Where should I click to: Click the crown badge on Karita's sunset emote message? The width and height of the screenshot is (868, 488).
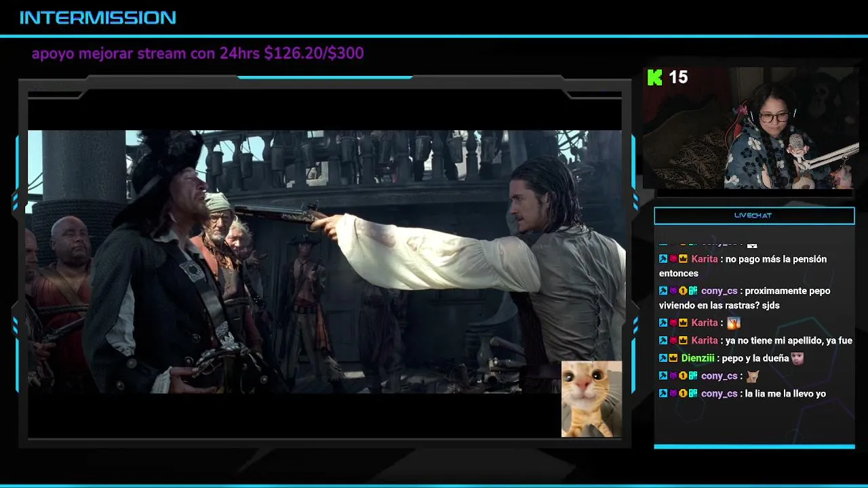click(x=683, y=323)
